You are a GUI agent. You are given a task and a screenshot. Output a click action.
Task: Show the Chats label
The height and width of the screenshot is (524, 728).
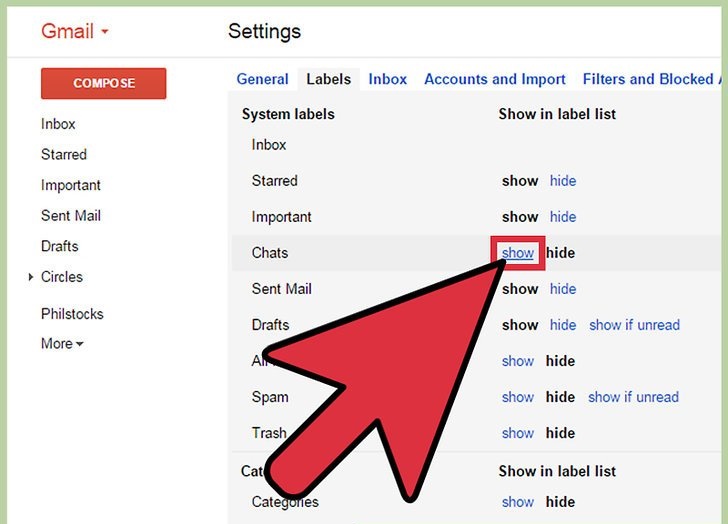pos(518,253)
